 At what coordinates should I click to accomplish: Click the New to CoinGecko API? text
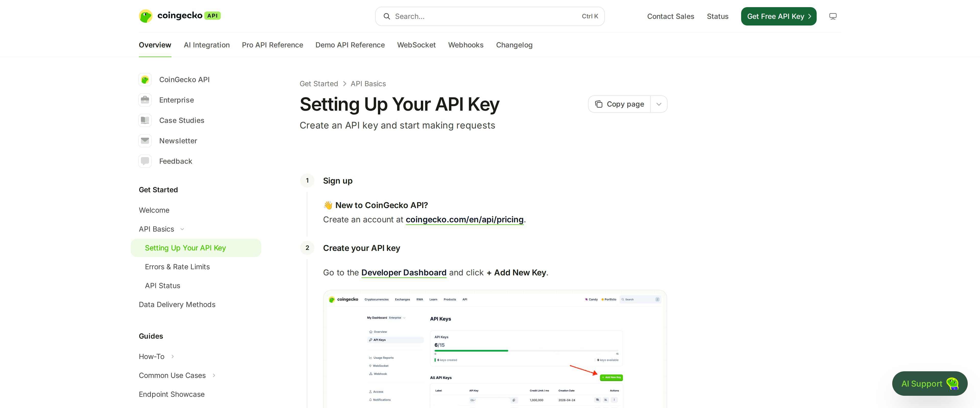[382, 205]
